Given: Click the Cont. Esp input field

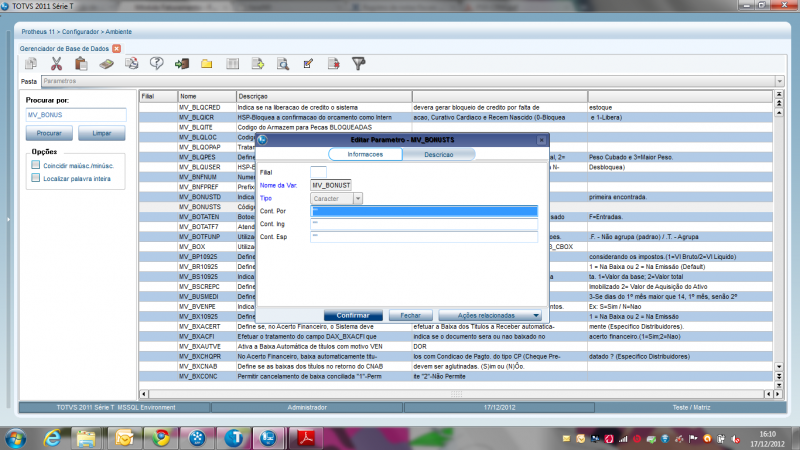Looking at the screenshot, I should click(424, 237).
